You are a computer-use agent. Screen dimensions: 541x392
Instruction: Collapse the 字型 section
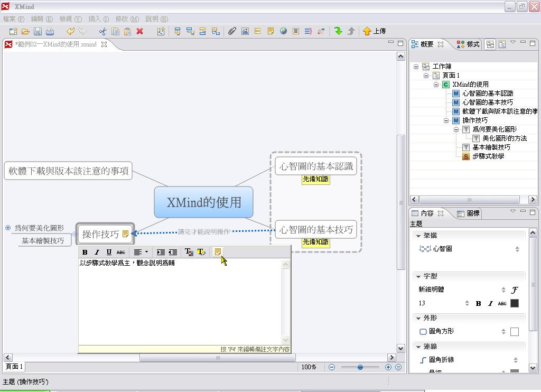pos(418,276)
